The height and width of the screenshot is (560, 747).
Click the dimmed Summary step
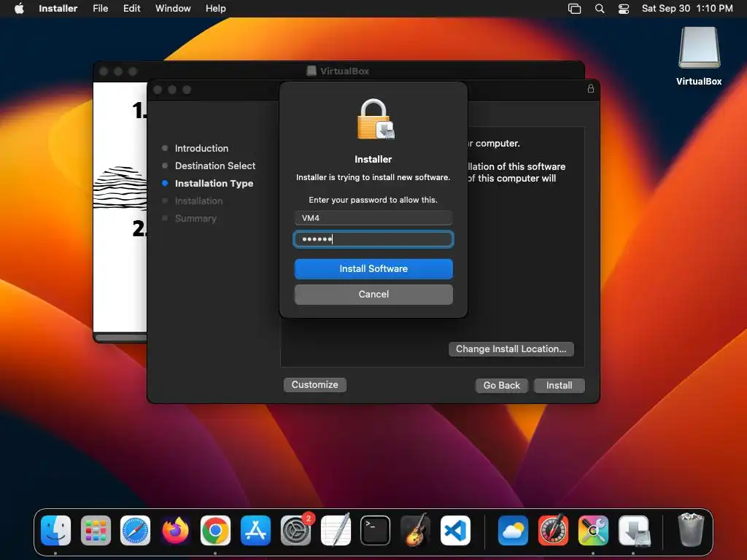click(x=196, y=219)
